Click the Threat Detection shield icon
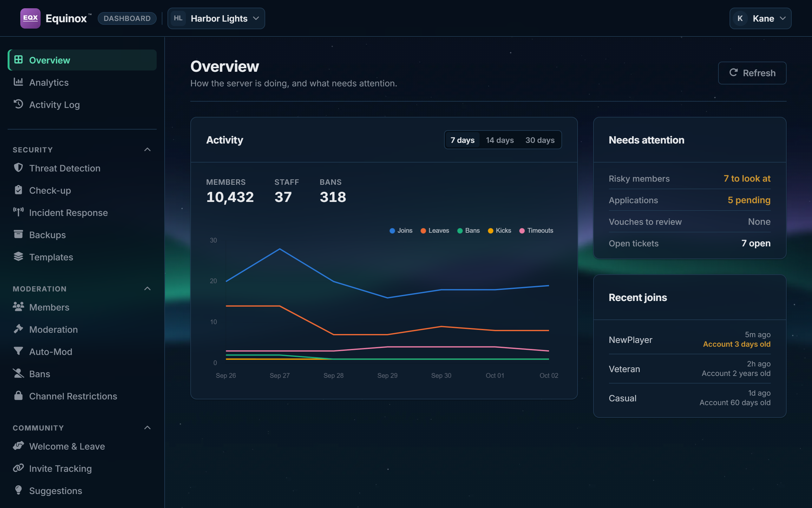This screenshot has width=812, height=508. coord(18,168)
